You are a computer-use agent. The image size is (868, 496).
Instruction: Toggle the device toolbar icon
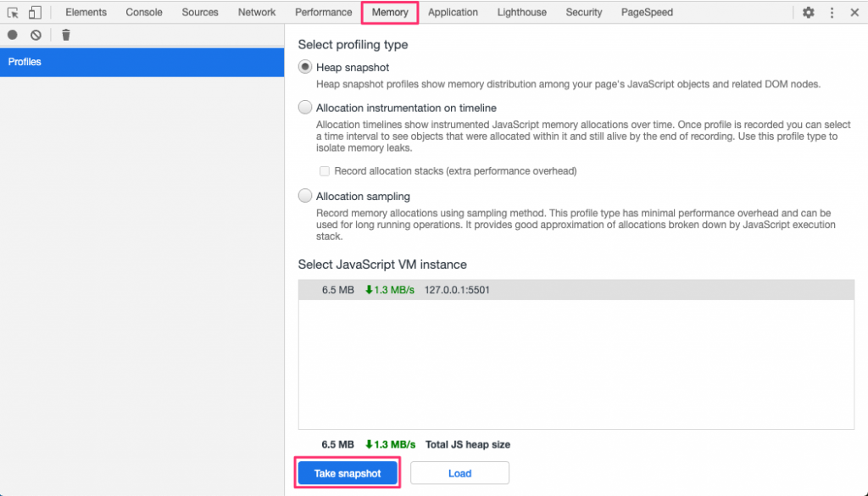(35, 12)
